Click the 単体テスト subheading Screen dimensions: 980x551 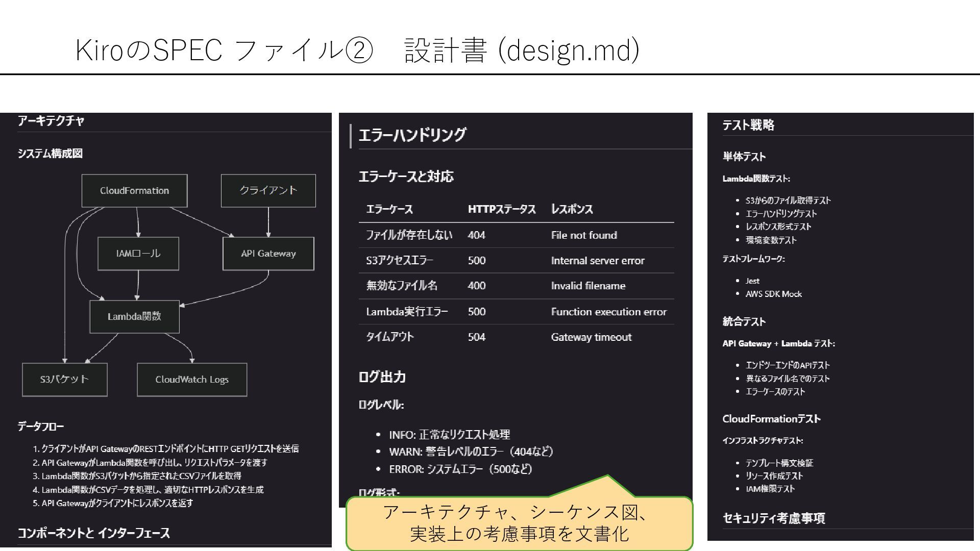click(x=744, y=157)
